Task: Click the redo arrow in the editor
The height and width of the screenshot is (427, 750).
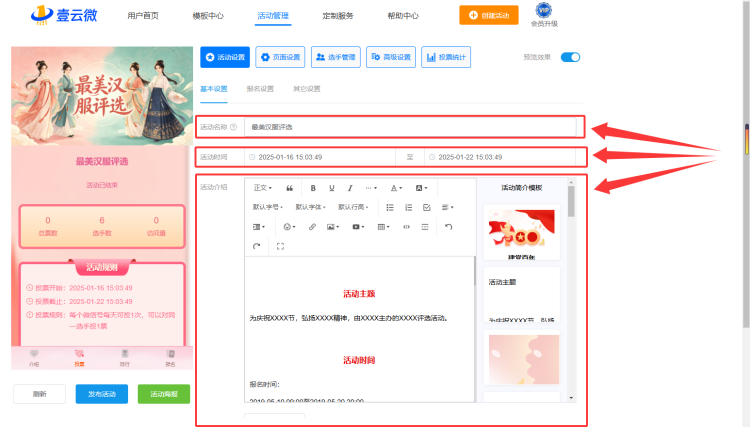Action: click(256, 246)
